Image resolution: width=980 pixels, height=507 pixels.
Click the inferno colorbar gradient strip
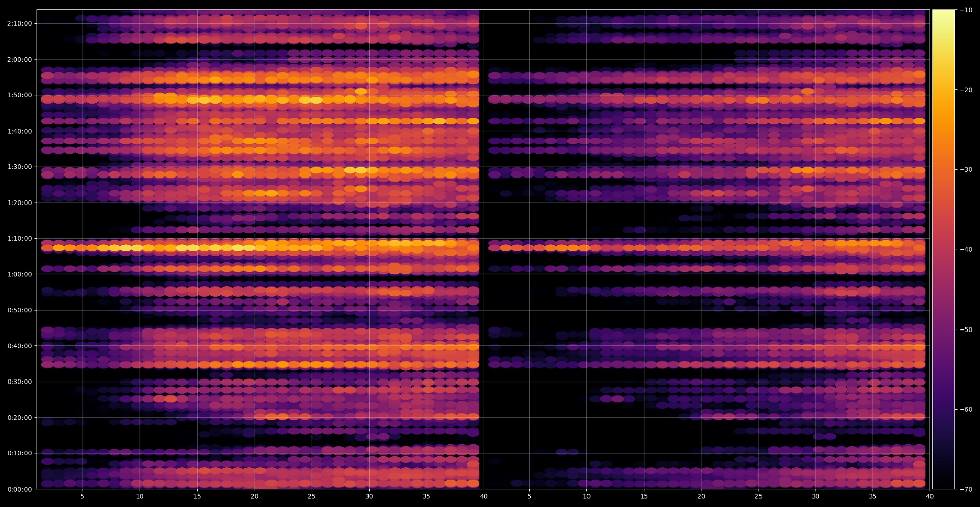[943, 249]
